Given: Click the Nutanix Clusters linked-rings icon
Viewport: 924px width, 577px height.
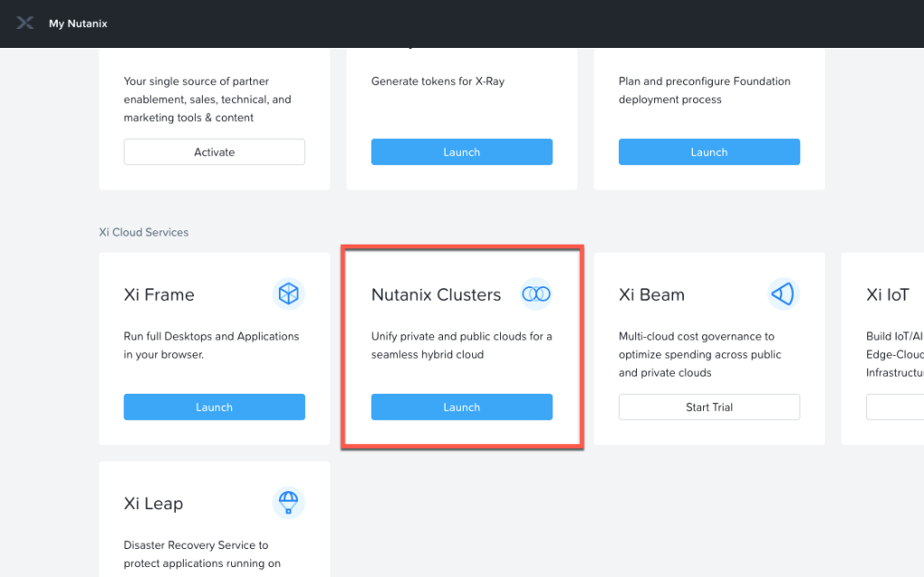Looking at the screenshot, I should point(536,293).
